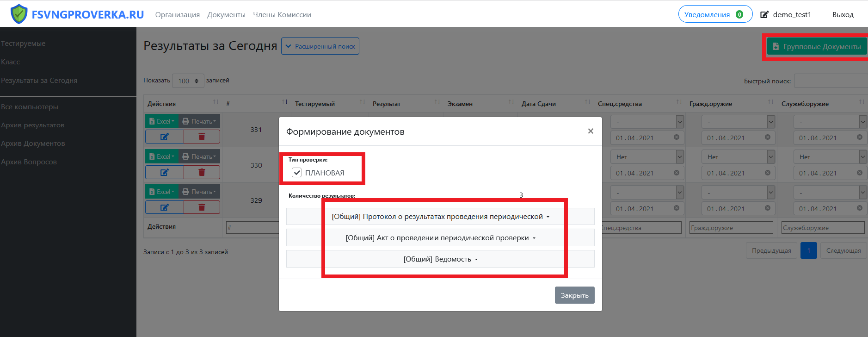868x337 pixels.
Task: Open Результаты за Сегодня in sidebar
Action: pyautogui.click(x=39, y=81)
